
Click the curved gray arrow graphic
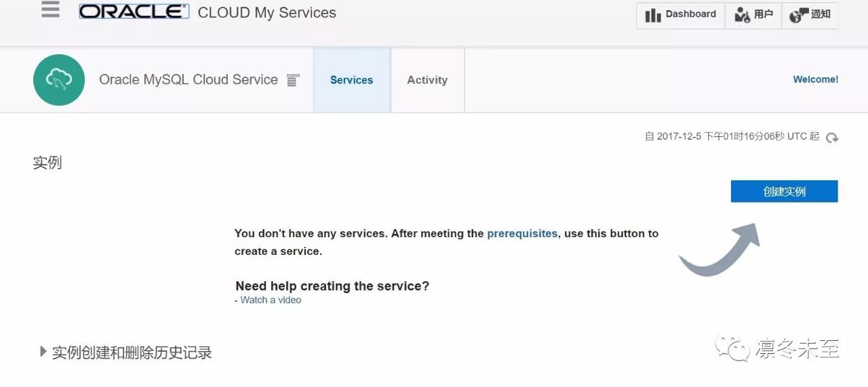click(x=719, y=250)
